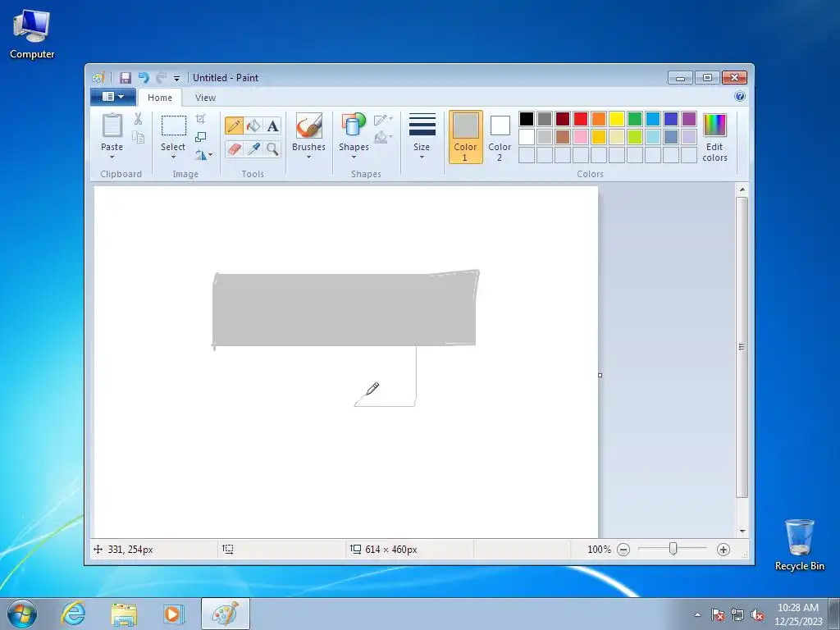Select the Pencil tool
The image size is (840, 630).
pyautogui.click(x=234, y=126)
